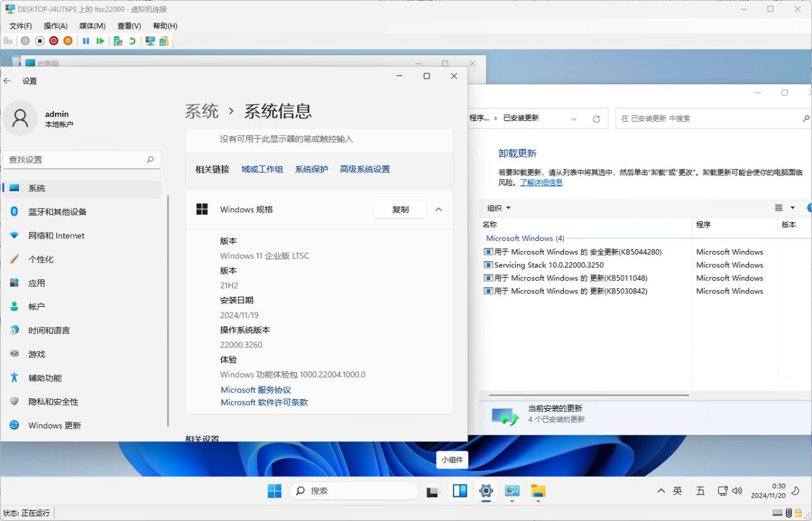Click the 复制 button for Windows specs
The height and width of the screenshot is (521, 812).
click(x=400, y=209)
